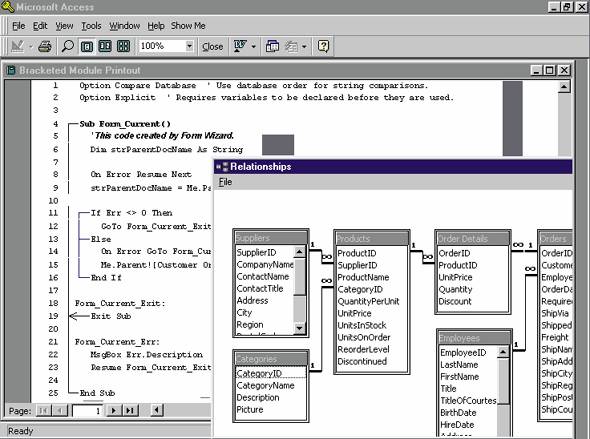Click the Order Details table title bar
This screenshot has height=439, width=590.
[473, 238]
